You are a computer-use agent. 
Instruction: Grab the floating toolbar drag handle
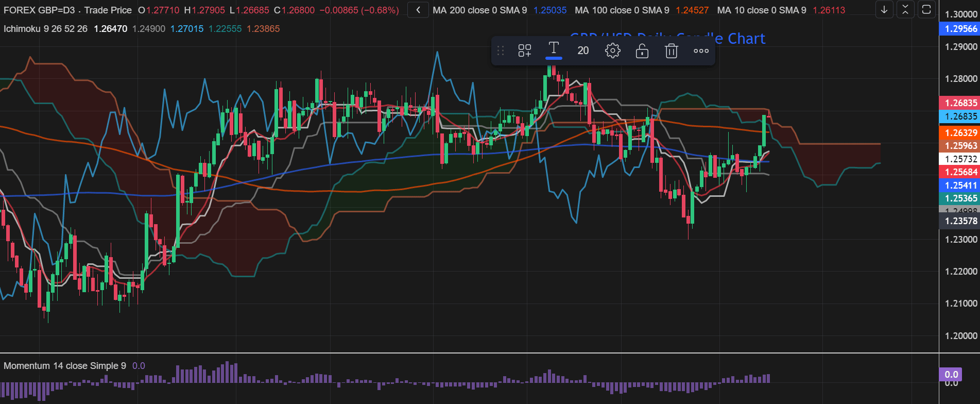501,50
